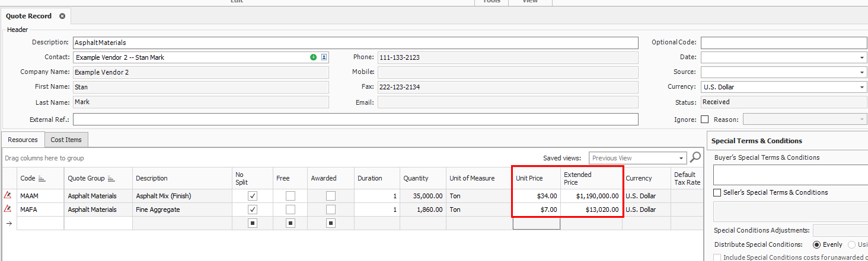Open the contact card icon in Contact field

click(324, 57)
